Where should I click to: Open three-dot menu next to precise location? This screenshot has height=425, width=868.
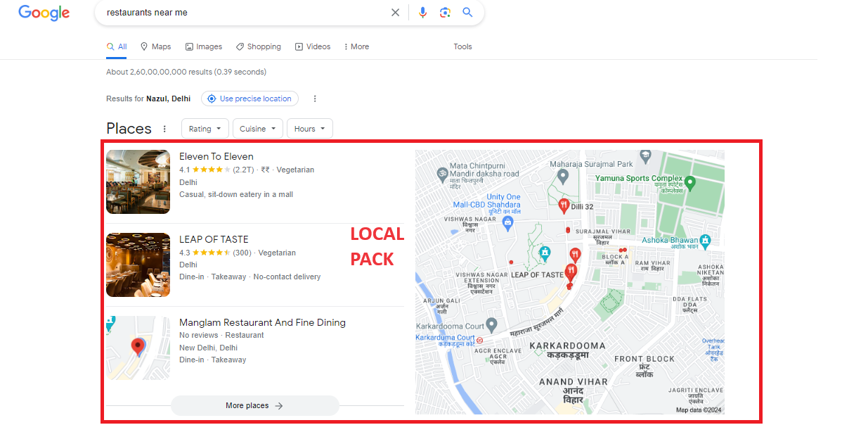(x=315, y=99)
